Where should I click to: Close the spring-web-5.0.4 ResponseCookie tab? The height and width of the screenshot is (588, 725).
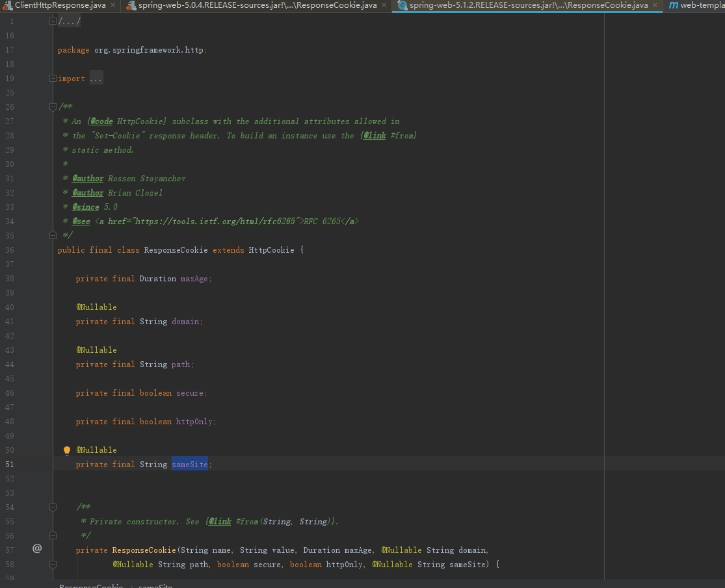(x=383, y=5)
